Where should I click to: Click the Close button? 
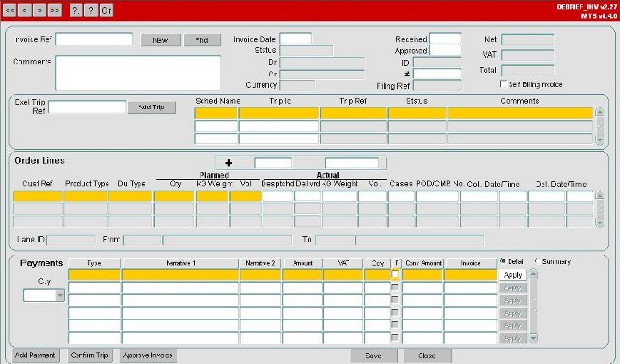tap(427, 355)
